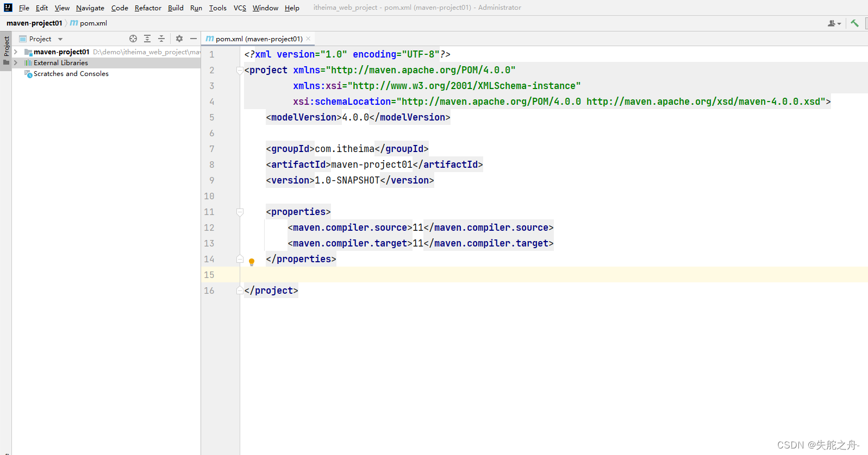Image resolution: width=868 pixels, height=455 pixels.
Task: Click the Collapse All icon in Project panel
Action: pos(161,39)
